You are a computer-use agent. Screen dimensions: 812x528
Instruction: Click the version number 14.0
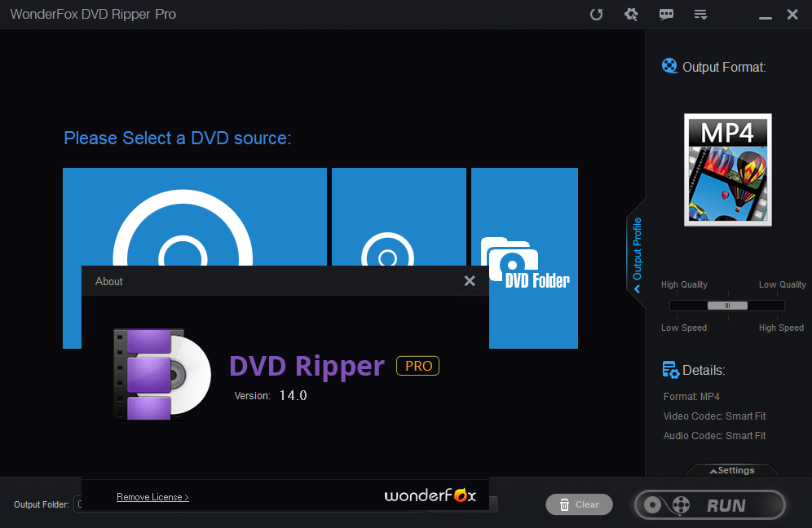[293, 395]
